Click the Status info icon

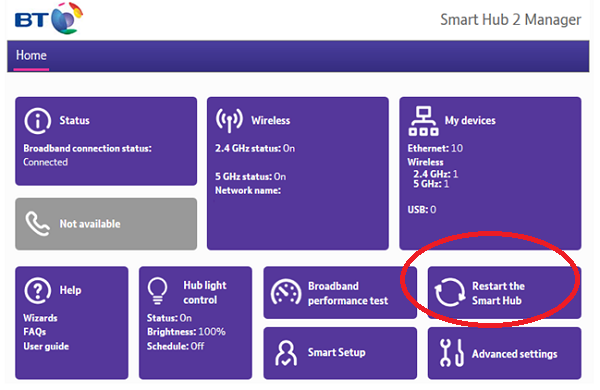click(38, 121)
